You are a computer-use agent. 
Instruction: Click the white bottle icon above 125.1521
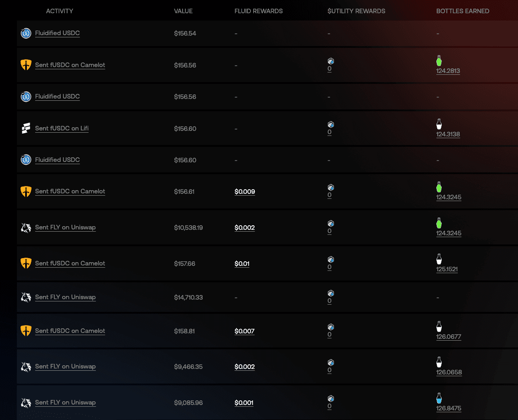[x=439, y=259]
